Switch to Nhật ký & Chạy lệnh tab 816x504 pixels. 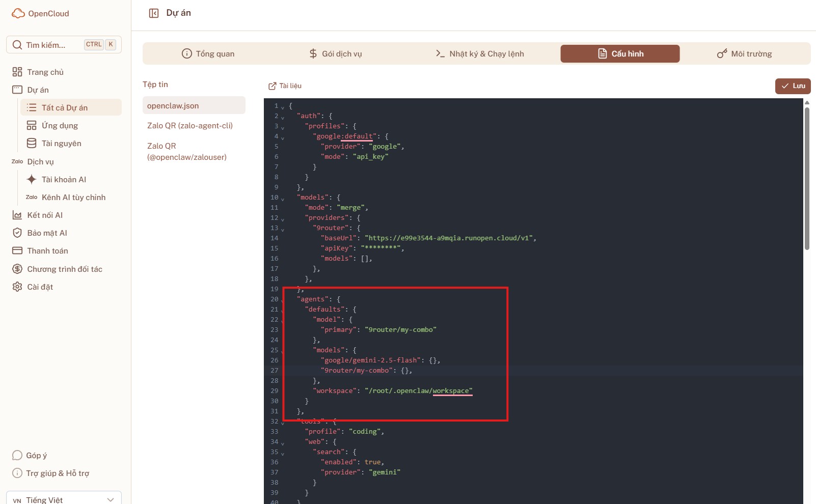pos(480,54)
